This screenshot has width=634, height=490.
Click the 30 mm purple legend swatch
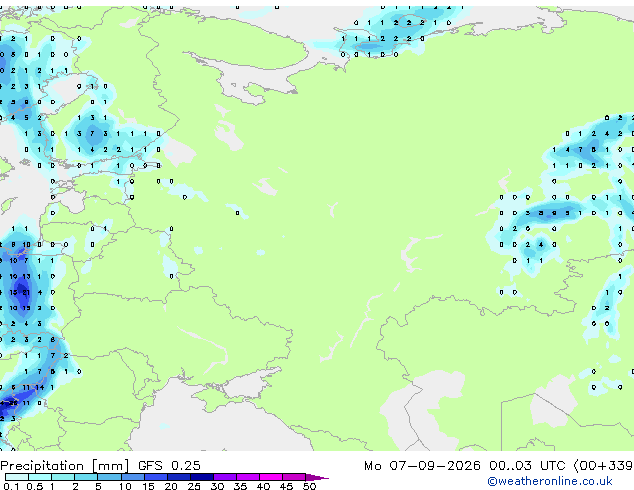tap(225, 477)
